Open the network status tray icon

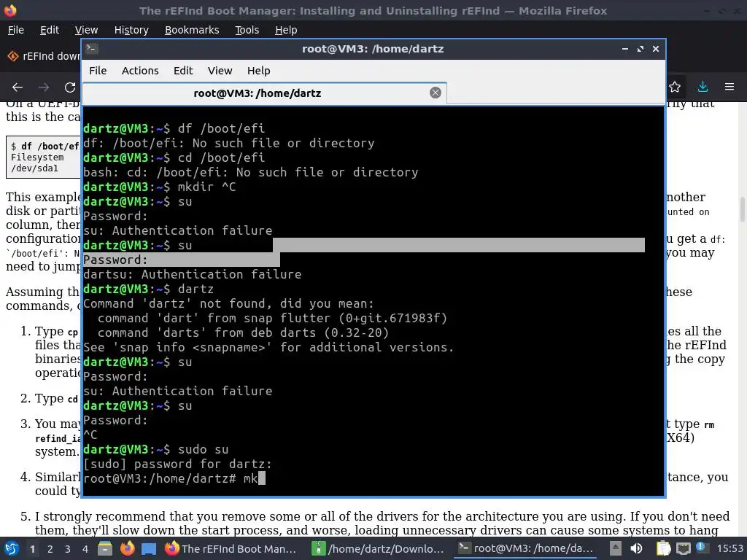(683, 548)
